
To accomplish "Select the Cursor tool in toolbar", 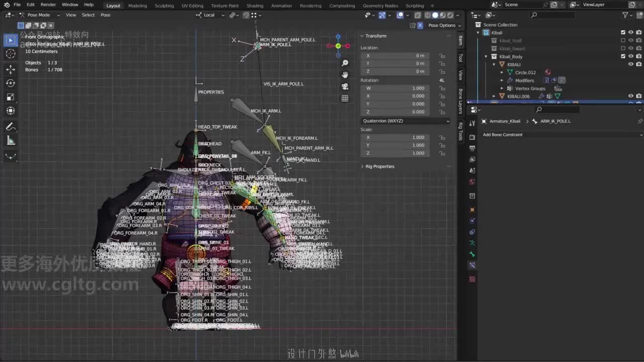I will (x=11, y=54).
